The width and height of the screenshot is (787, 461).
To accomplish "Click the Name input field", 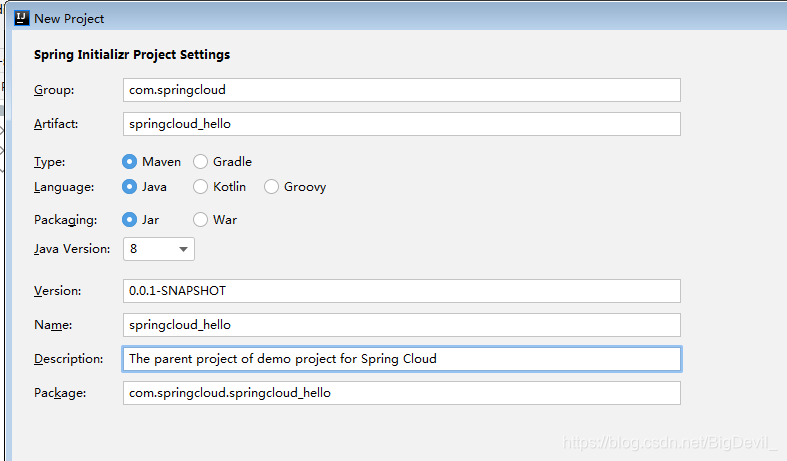I will [402, 325].
